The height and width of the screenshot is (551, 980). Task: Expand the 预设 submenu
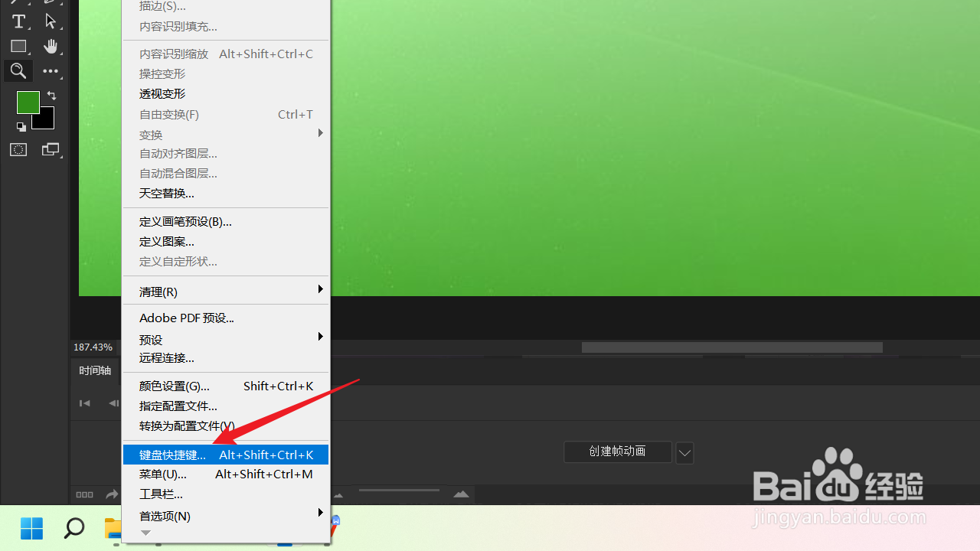(226, 339)
